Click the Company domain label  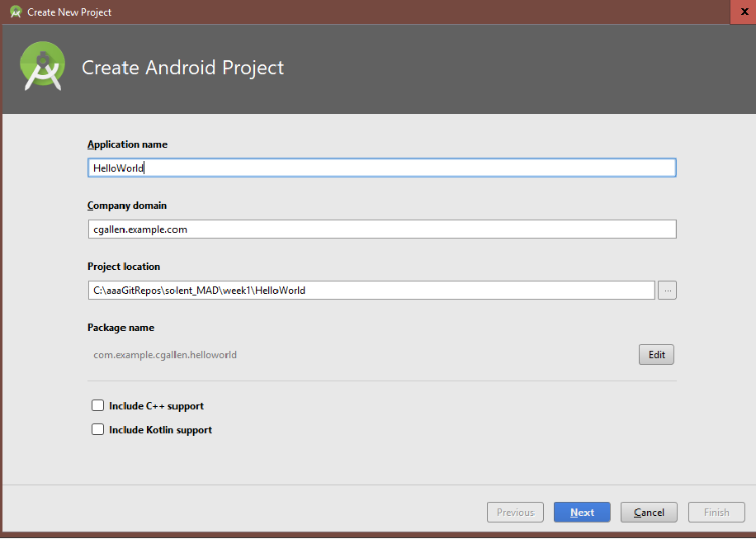127,206
